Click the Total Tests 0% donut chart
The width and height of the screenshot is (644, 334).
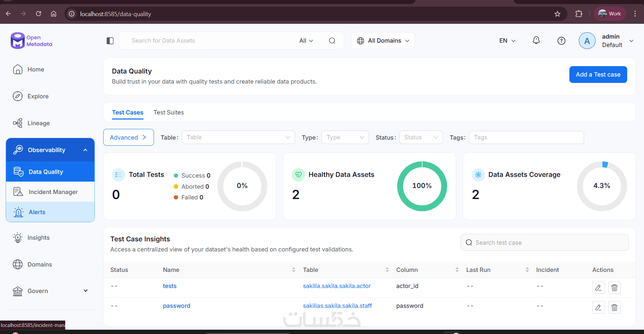point(242,186)
